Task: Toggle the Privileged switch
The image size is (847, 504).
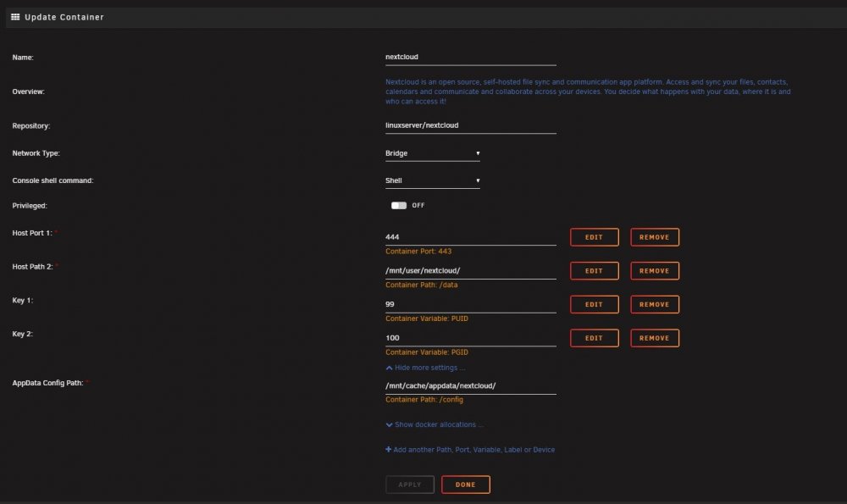Action: coord(399,205)
